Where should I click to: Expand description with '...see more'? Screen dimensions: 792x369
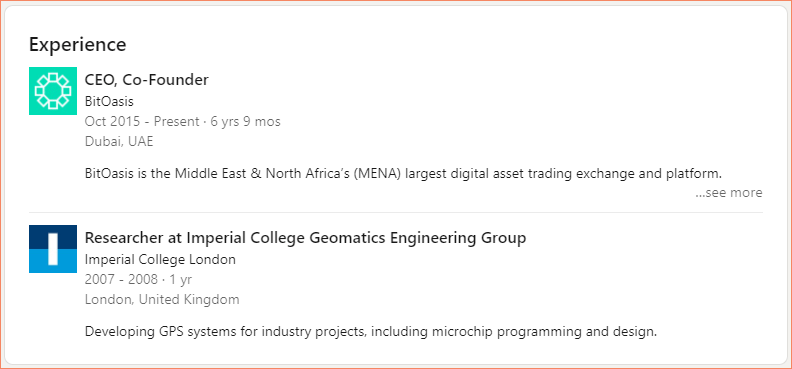point(729,193)
